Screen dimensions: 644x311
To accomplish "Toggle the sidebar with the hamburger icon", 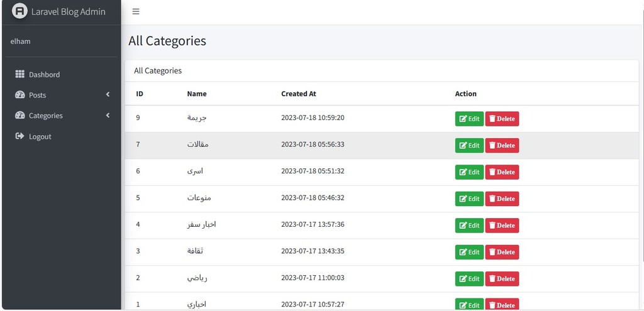I will coord(136,11).
